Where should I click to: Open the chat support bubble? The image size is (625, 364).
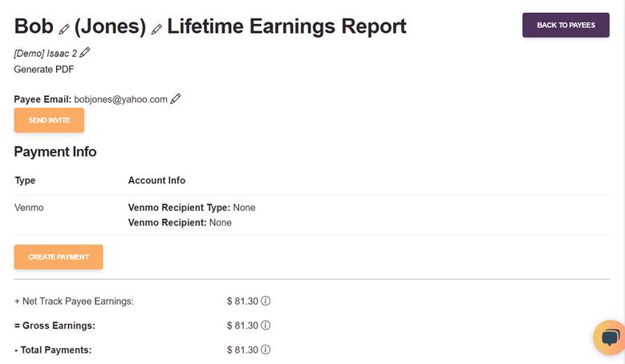click(x=610, y=338)
